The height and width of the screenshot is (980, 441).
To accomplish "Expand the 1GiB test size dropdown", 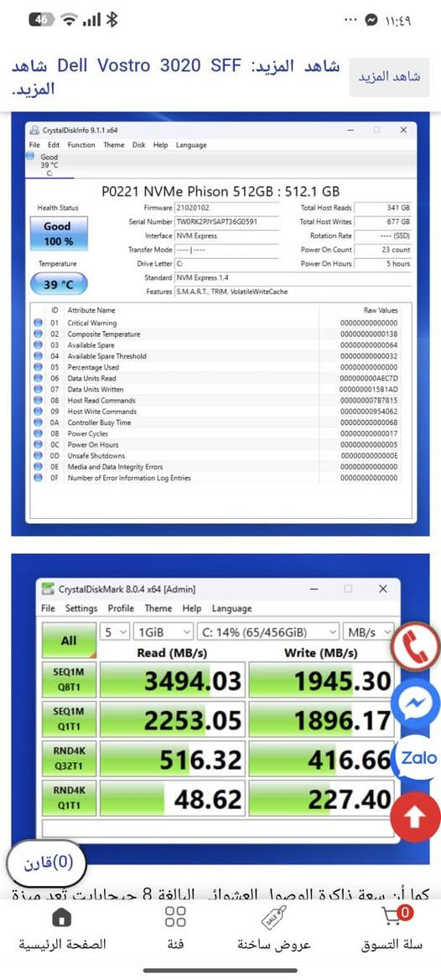I will [x=163, y=632].
